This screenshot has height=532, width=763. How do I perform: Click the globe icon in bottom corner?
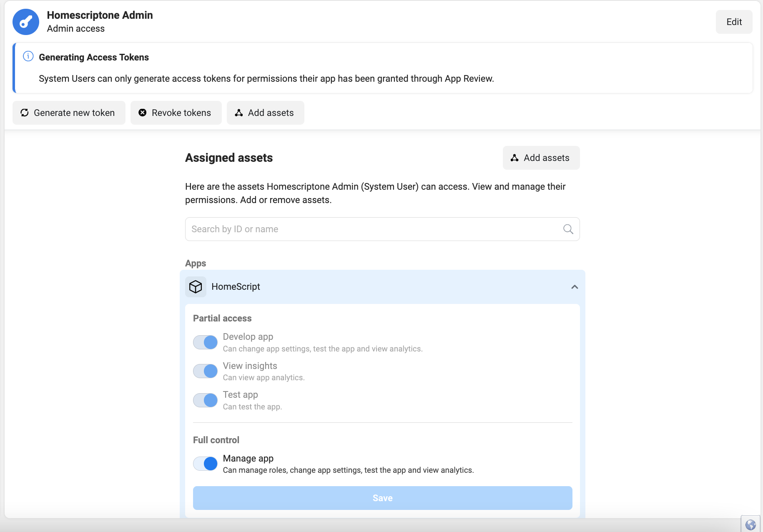coord(750,524)
